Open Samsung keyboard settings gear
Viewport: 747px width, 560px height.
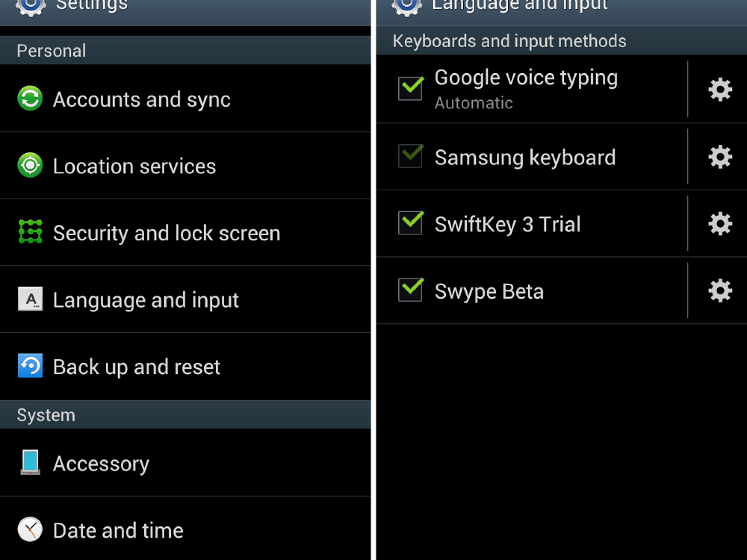click(x=720, y=157)
